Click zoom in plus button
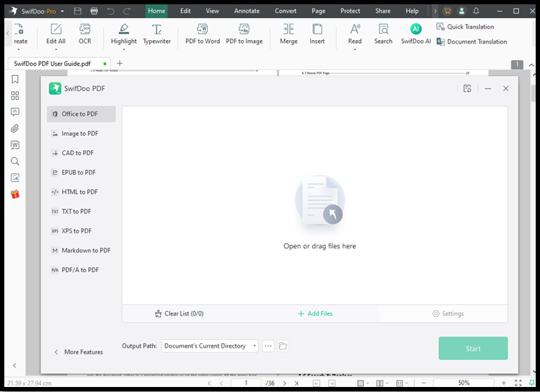540x392 pixels. (503, 383)
